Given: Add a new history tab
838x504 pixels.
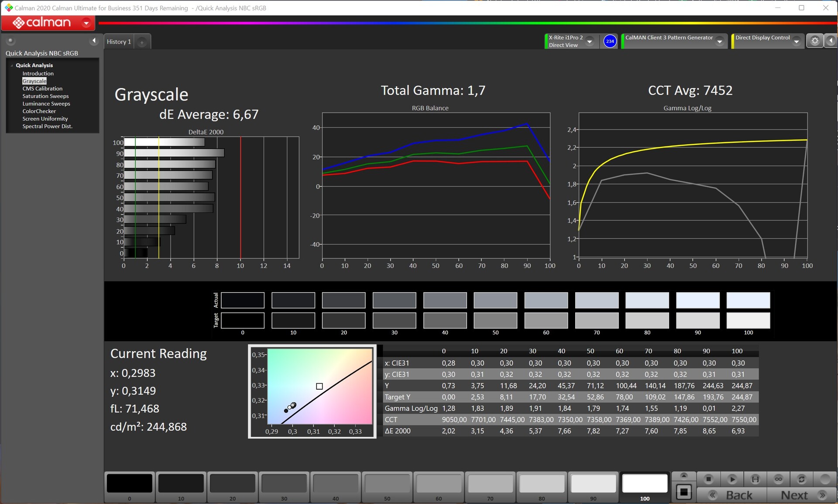Looking at the screenshot, I should [142, 42].
